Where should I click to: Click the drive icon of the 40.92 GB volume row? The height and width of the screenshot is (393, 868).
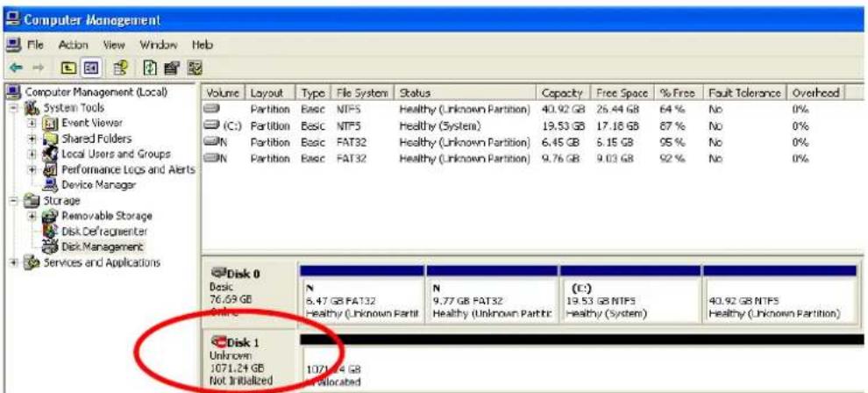click(x=212, y=110)
